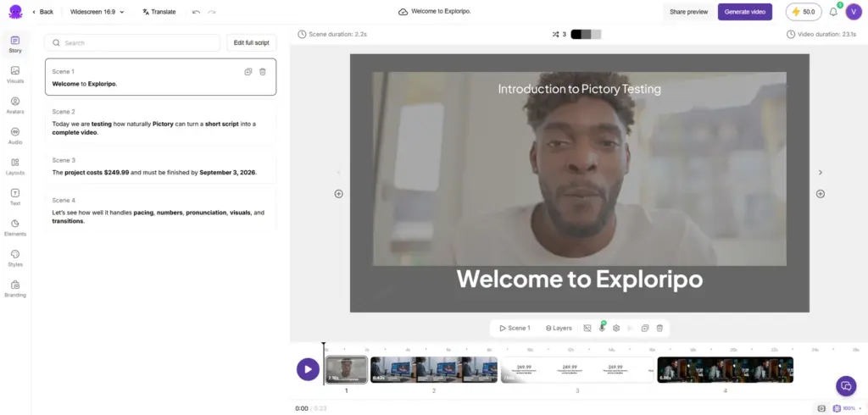Screen dimensions: 868x415
Task: Click the timeline preview mode icon
Action: coord(821,408)
